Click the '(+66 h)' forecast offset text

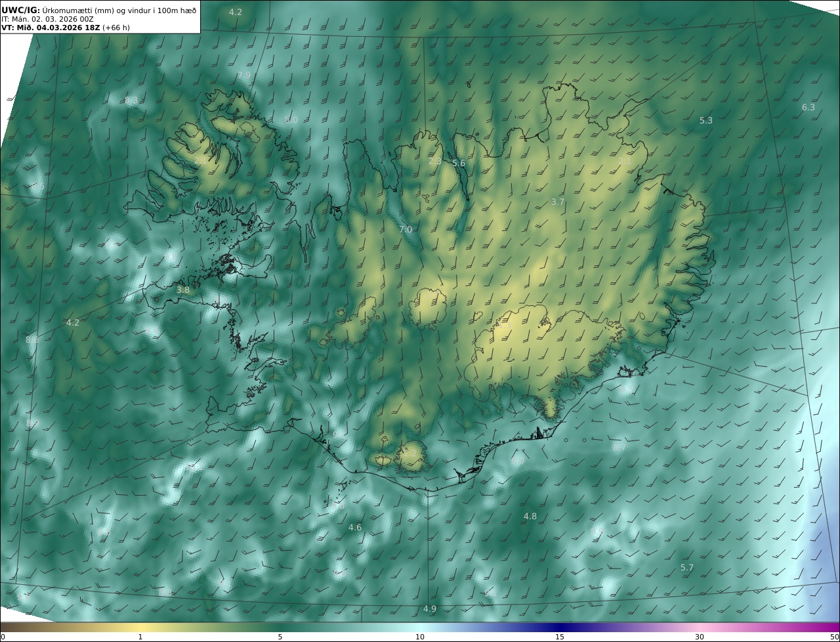point(115,28)
